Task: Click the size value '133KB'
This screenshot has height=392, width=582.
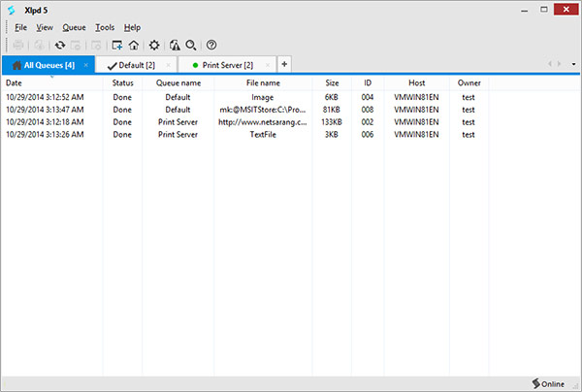Action: pyautogui.click(x=332, y=121)
